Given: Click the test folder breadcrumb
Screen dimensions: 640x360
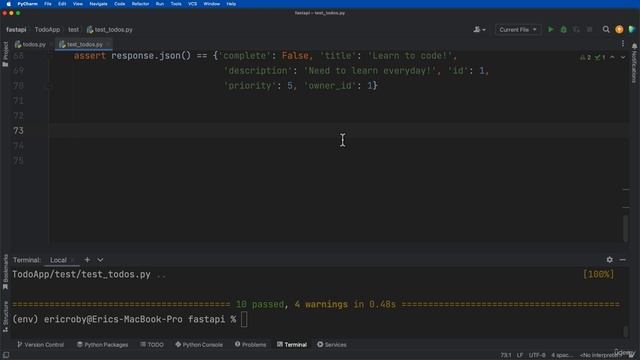Looking at the screenshot, I should [x=73, y=29].
